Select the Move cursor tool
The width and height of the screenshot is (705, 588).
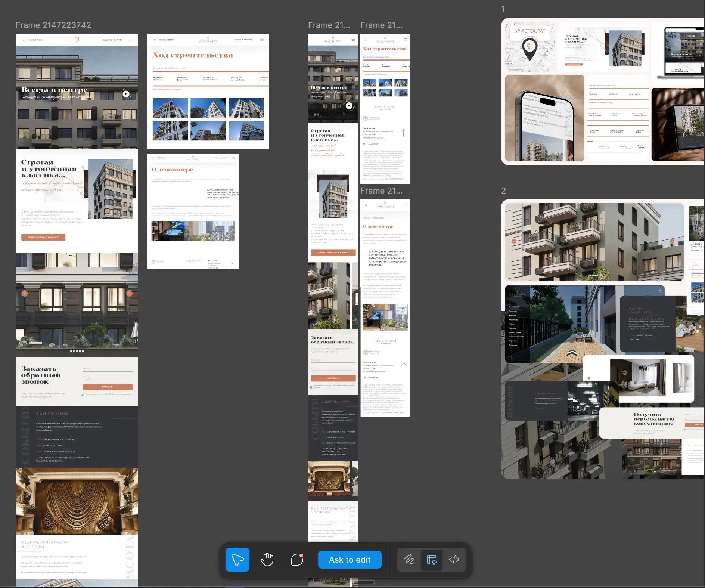tap(237, 560)
